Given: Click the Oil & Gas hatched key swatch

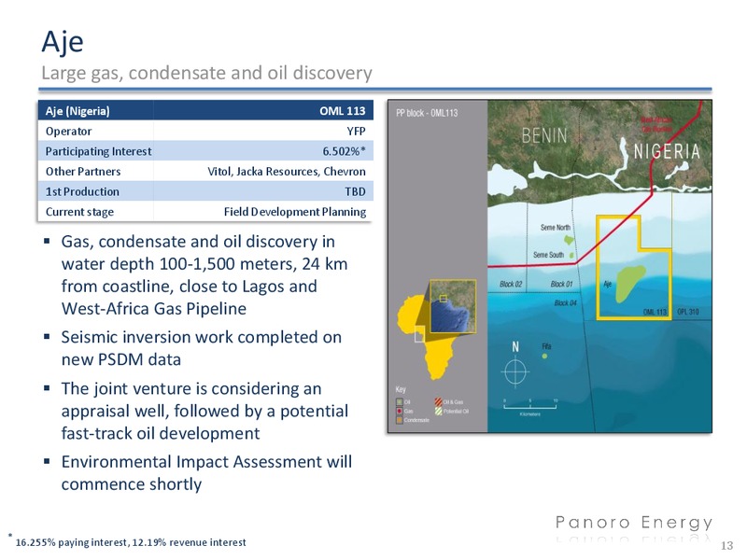Looking at the screenshot, I should click(x=438, y=402).
